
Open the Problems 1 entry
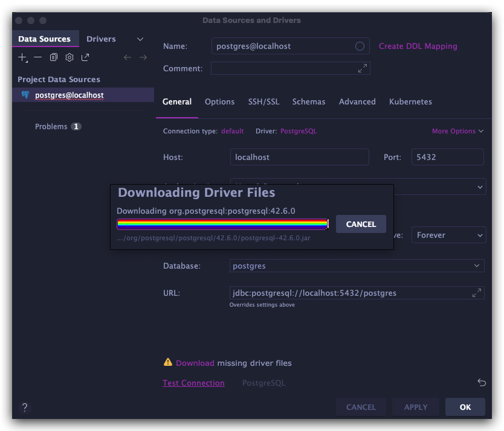pyautogui.click(x=58, y=127)
